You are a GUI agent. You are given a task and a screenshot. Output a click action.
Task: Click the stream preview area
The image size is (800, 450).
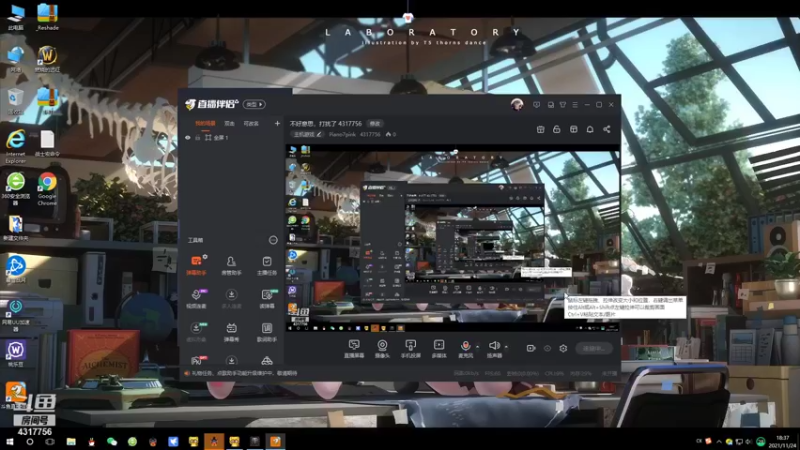(x=452, y=237)
